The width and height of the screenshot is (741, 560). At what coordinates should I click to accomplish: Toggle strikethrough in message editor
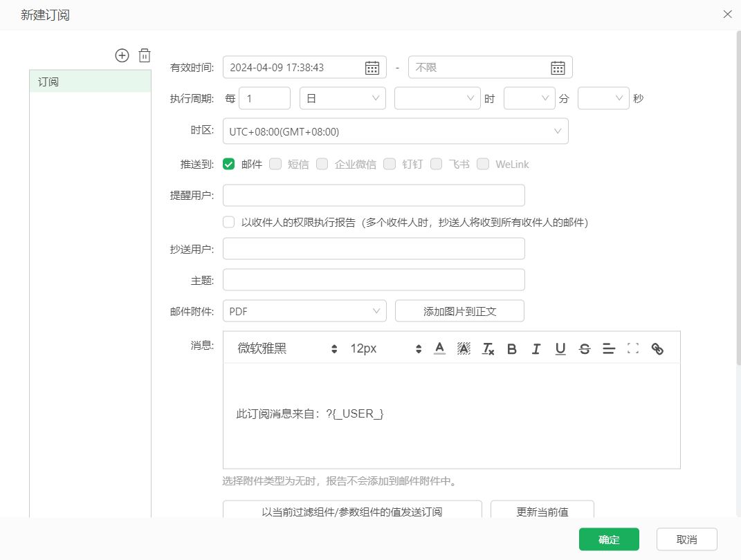pos(585,348)
